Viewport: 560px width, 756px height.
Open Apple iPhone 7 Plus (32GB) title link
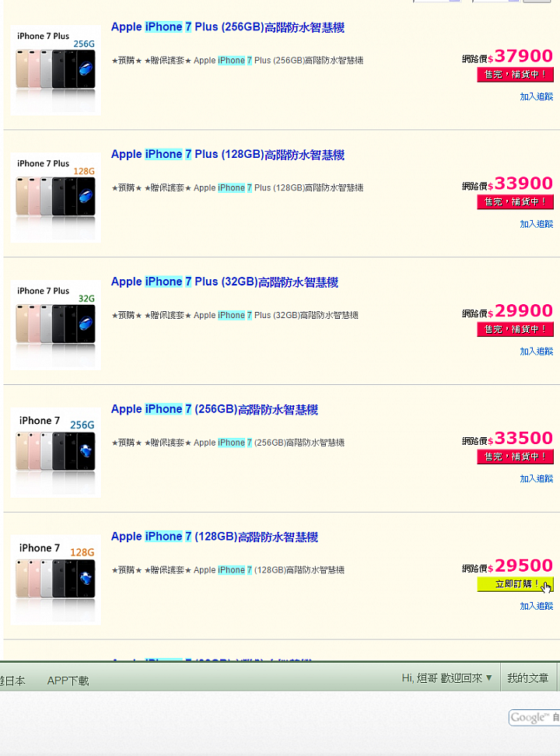click(224, 282)
